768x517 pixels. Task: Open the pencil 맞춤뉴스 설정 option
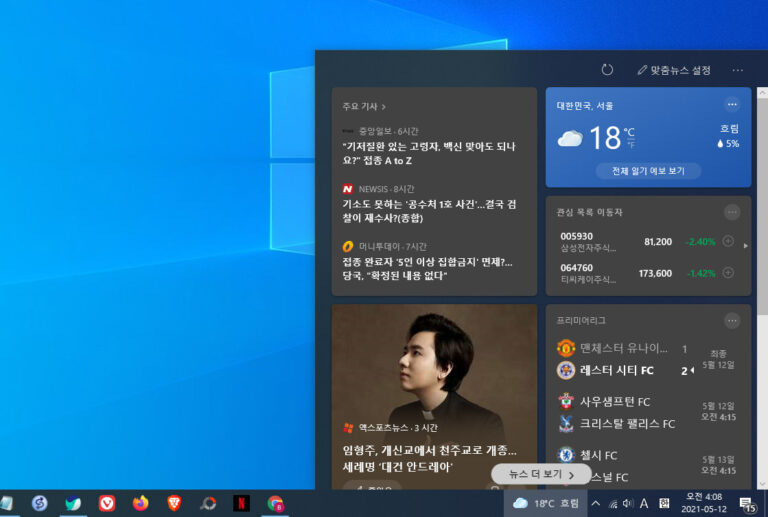click(x=674, y=70)
